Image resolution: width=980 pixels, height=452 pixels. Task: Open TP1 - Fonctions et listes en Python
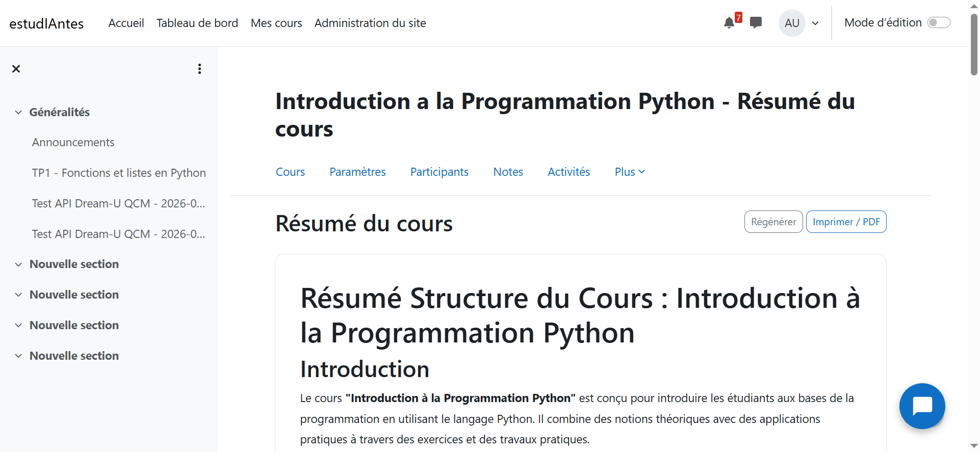tap(119, 173)
